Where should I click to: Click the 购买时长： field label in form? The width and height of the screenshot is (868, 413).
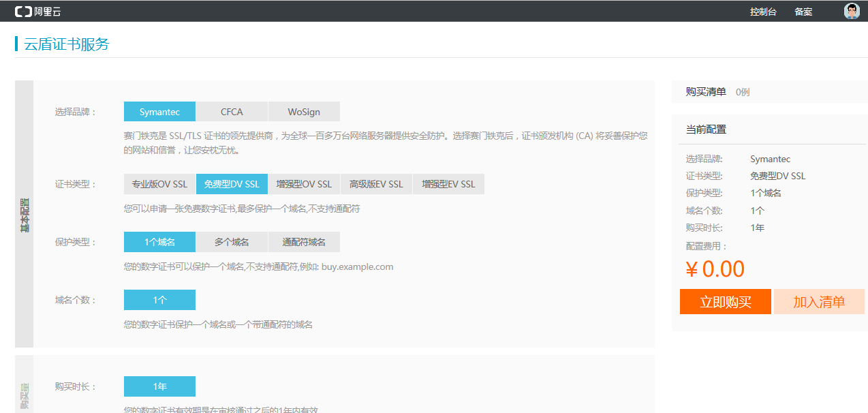(x=76, y=386)
